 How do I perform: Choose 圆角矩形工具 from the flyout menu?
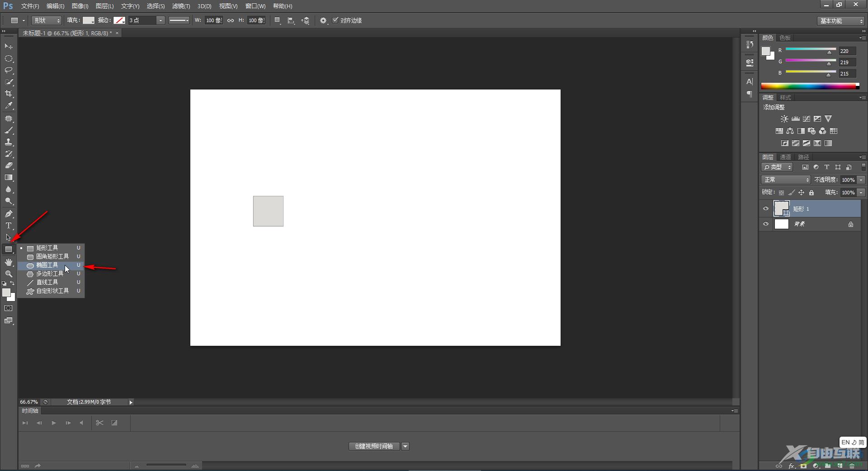(x=51, y=257)
